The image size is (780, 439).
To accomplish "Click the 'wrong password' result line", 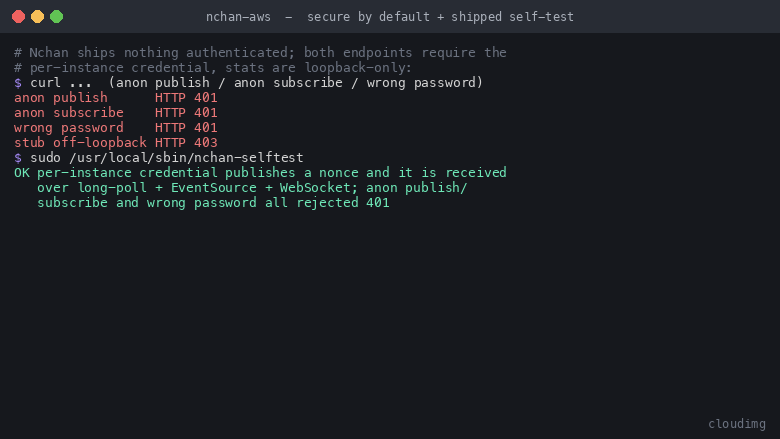I will tap(115, 128).
